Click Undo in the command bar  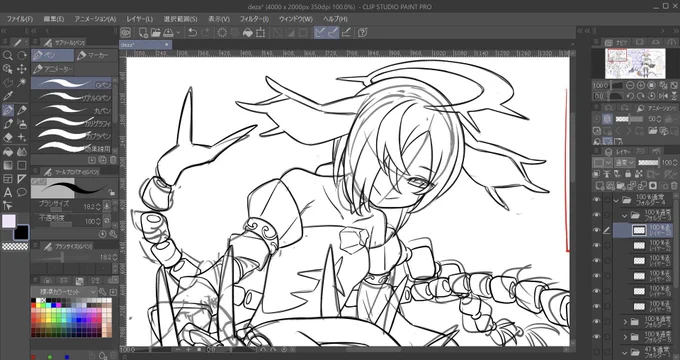193,33
